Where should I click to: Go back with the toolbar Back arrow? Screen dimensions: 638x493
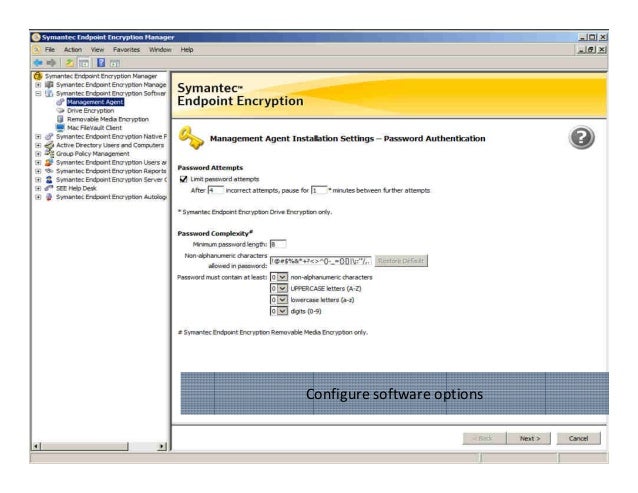[38, 63]
